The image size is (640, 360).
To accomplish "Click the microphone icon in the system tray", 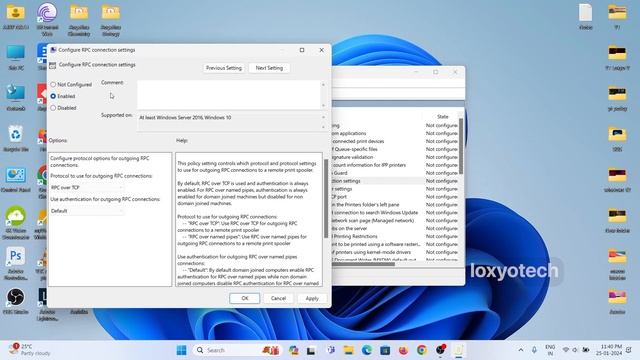I will pos(534,350).
